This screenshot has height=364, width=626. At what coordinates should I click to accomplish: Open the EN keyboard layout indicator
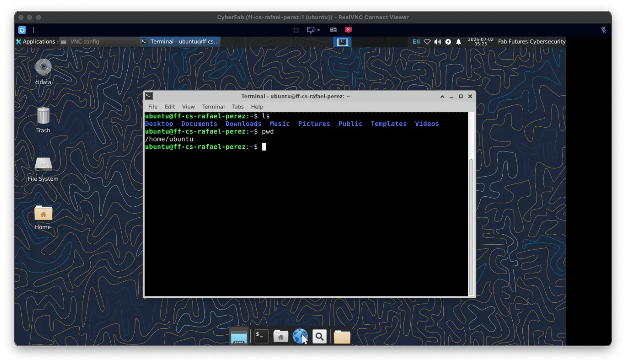point(416,42)
